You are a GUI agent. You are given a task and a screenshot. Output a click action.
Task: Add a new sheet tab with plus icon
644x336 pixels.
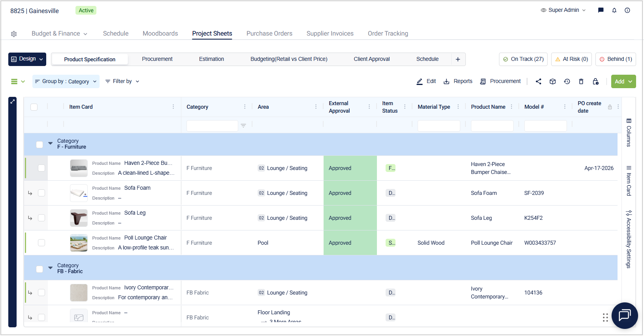pyautogui.click(x=458, y=59)
